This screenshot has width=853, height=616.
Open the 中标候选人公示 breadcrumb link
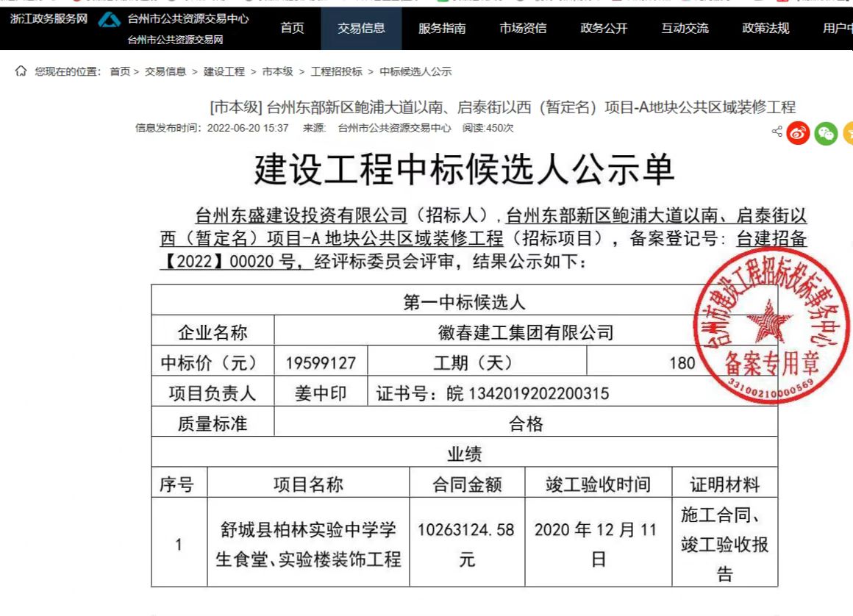point(415,72)
